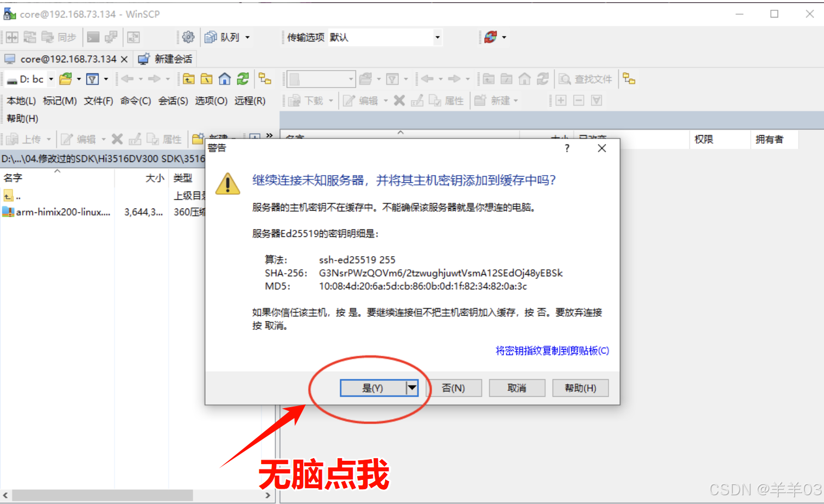Sort local files by 大小 column header
Screen dimensions: 824x504
pyautogui.click(x=142, y=178)
